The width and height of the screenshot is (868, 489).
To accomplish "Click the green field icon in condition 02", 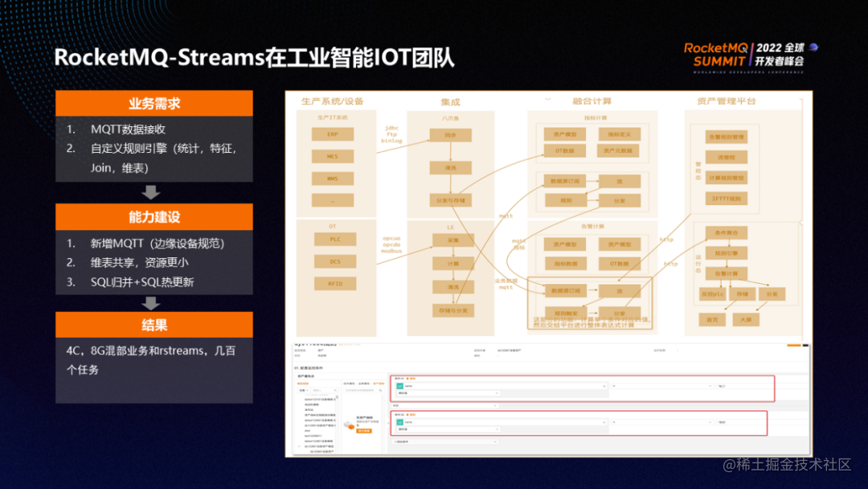I will coord(399,422).
